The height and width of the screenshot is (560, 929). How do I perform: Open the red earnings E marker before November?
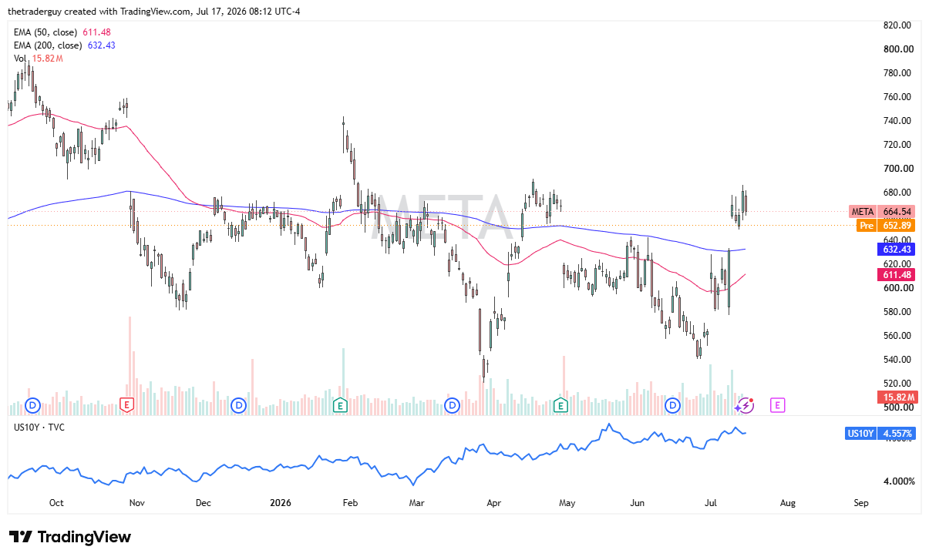(127, 404)
